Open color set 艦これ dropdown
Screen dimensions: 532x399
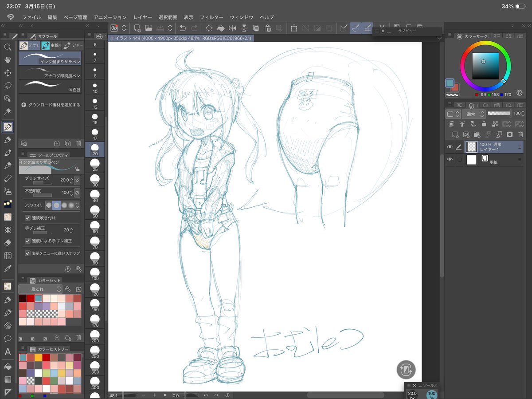coord(40,289)
